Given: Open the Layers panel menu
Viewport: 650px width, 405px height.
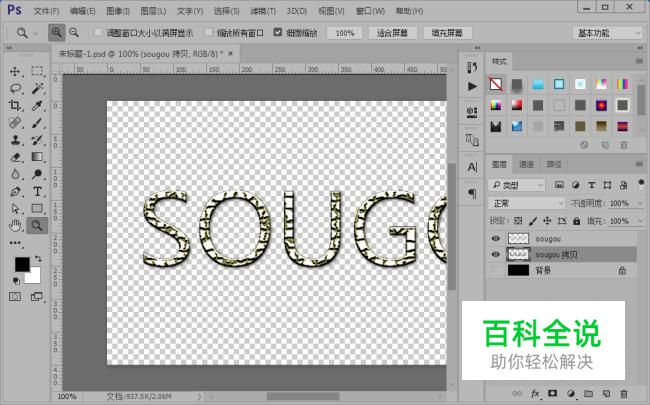Looking at the screenshot, I should pyautogui.click(x=640, y=164).
